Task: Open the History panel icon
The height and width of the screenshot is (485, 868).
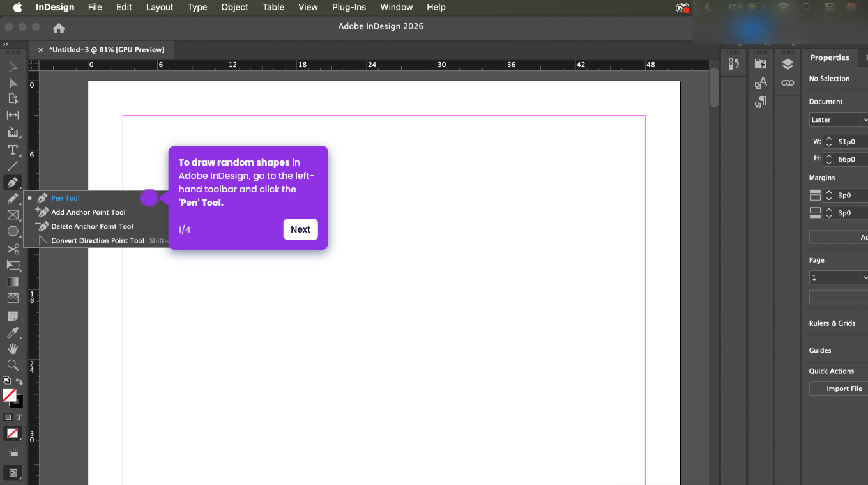Action: point(734,64)
